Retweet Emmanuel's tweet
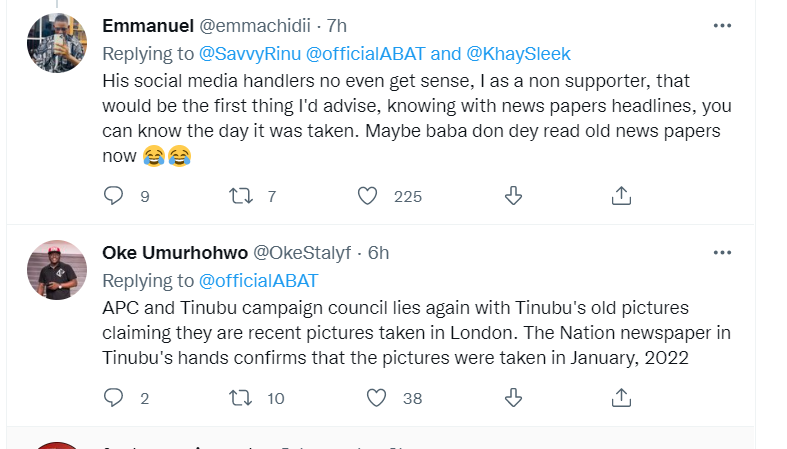The image size is (787, 449). point(241,196)
